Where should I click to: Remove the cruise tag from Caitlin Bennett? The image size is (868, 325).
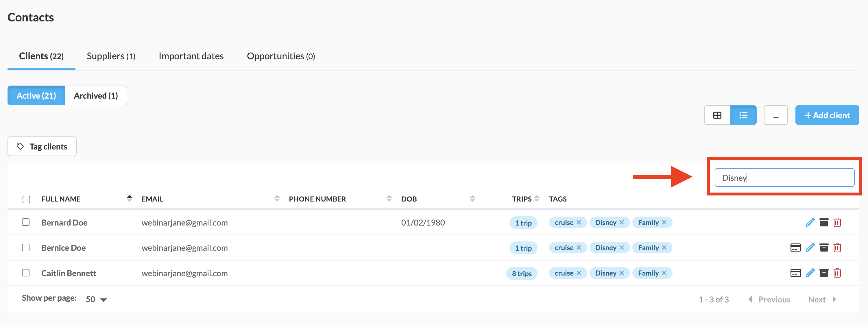coord(579,273)
